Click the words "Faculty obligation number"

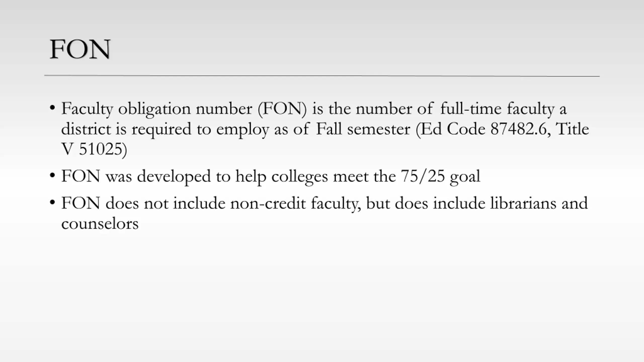157,110
